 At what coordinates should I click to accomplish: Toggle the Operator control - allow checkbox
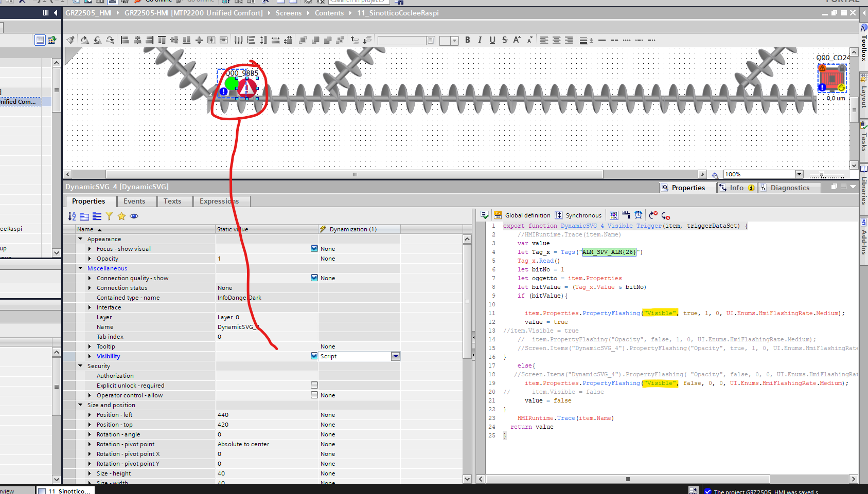coord(314,395)
